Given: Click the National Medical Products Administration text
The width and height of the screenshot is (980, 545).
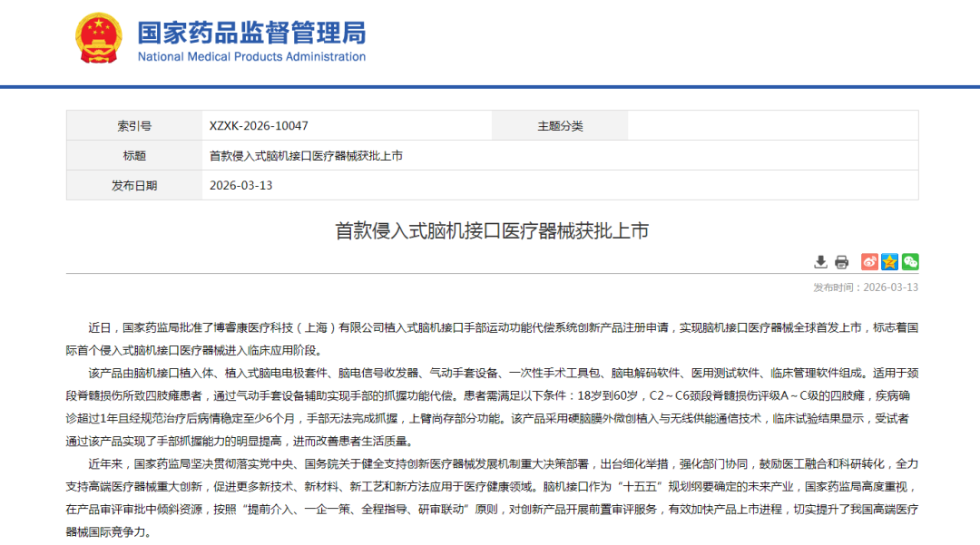Looking at the screenshot, I should coord(251,57).
